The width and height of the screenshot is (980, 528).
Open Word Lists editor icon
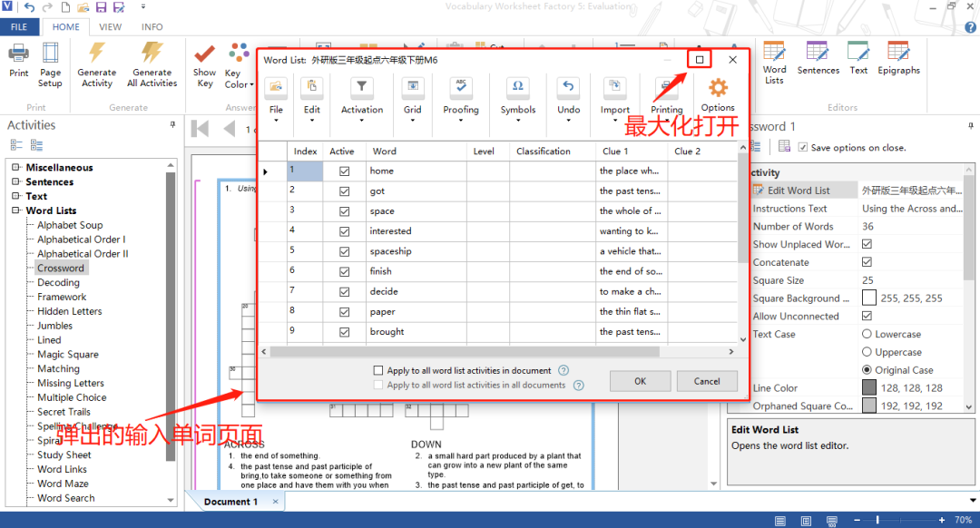point(774,51)
